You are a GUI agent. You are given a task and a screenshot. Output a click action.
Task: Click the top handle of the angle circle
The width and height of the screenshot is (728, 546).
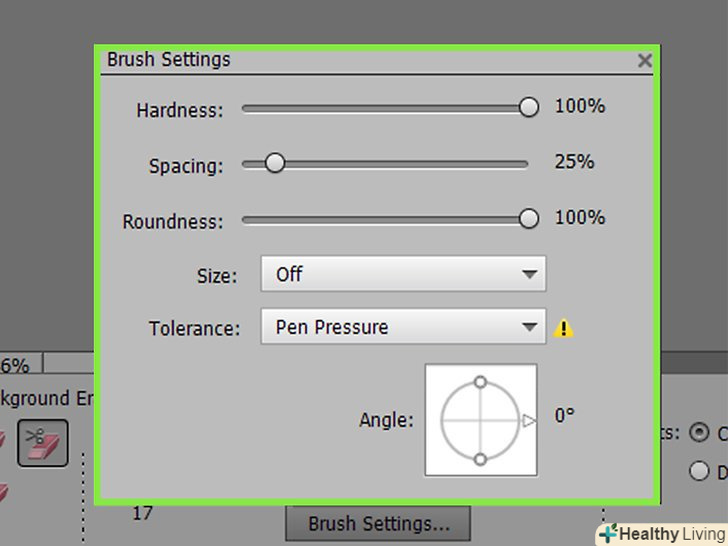click(480, 382)
